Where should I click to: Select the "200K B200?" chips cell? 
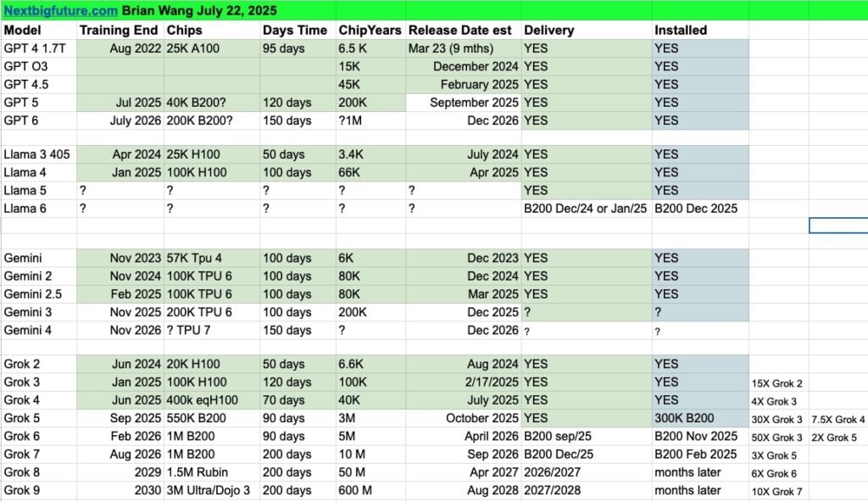click(212, 120)
